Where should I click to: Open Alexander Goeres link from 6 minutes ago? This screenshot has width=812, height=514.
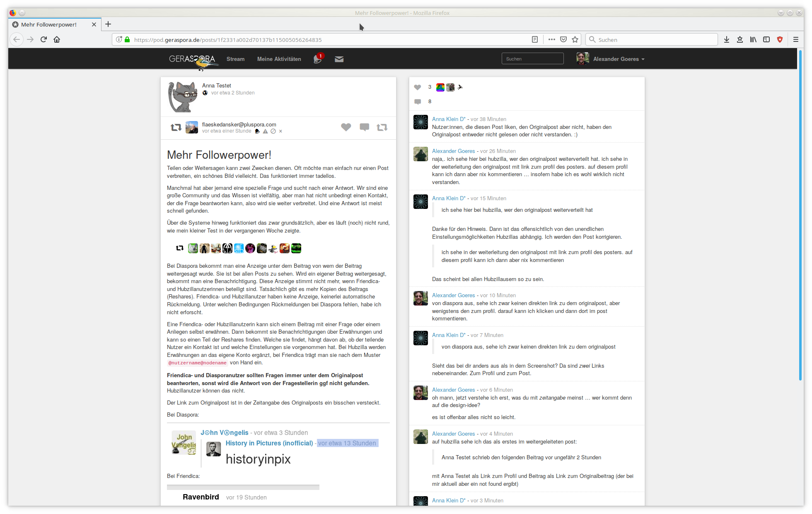coord(454,390)
